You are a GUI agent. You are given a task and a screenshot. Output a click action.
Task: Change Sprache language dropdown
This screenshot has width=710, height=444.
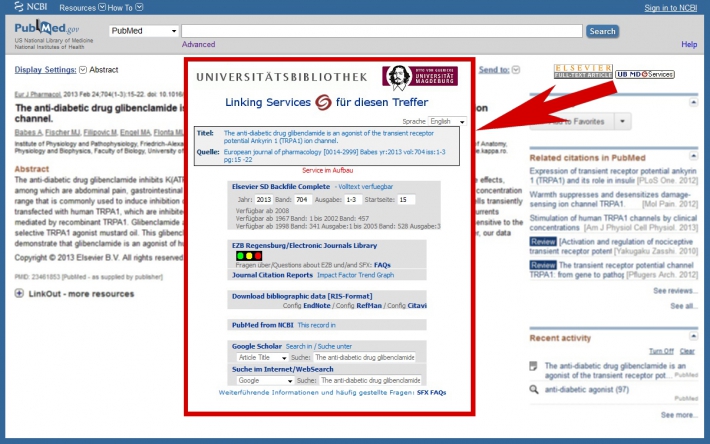(x=447, y=121)
